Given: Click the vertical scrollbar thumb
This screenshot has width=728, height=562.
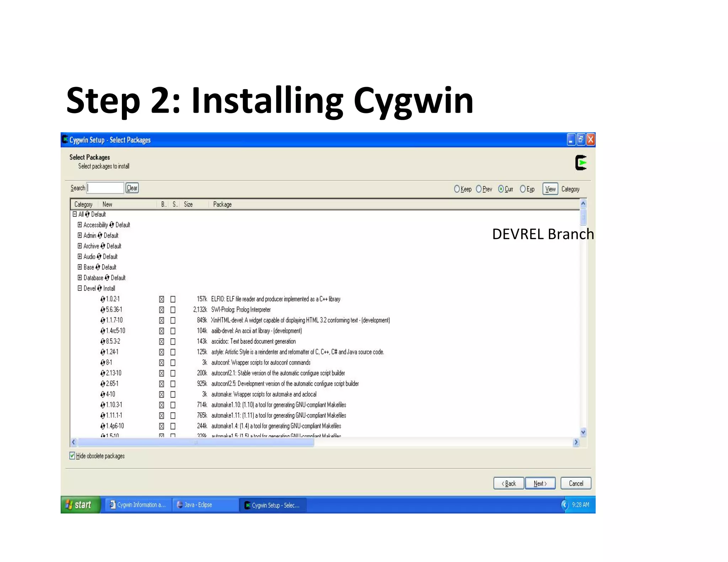Looking at the screenshot, I should coord(583,217).
